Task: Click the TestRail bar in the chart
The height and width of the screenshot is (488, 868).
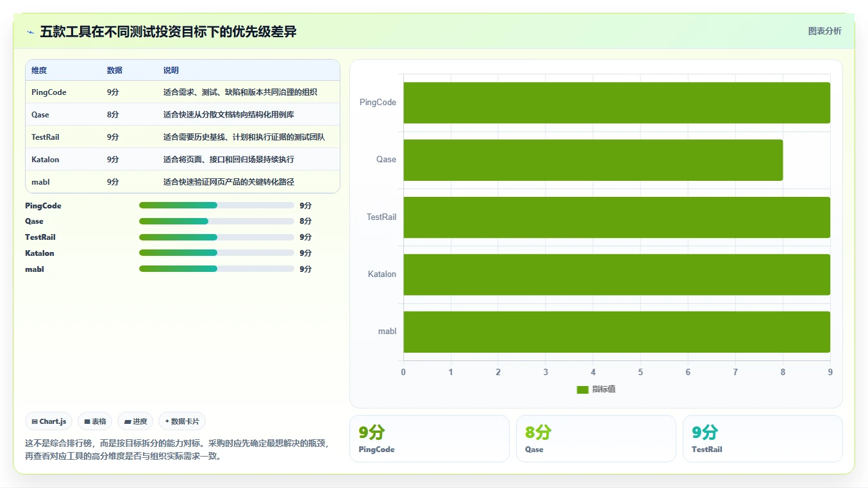Action: point(617,217)
